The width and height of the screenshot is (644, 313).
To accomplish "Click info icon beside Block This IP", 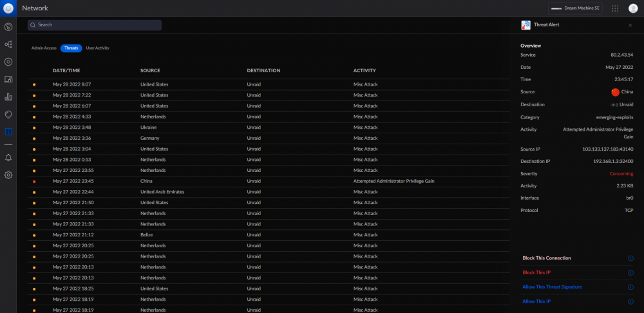I will click(x=630, y=272).
